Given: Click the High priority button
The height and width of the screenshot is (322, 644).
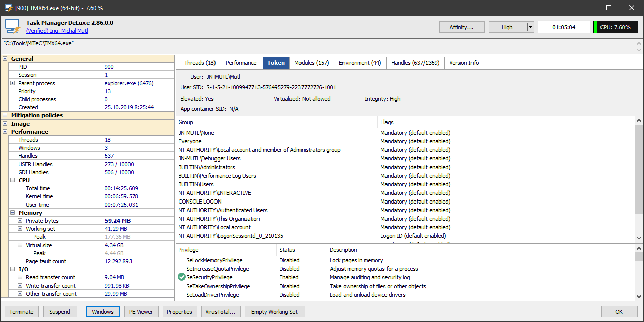Looking at the screenshot, I should [x=507, y=27].
